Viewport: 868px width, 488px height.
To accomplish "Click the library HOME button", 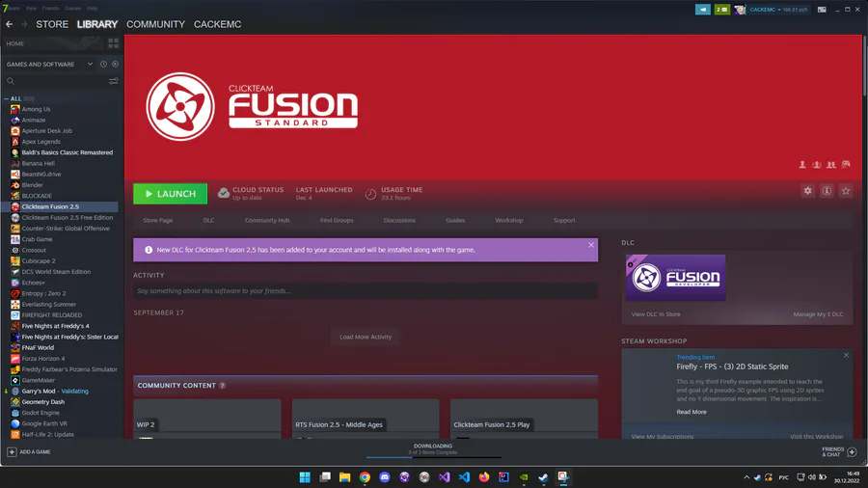I will (14, 43).
